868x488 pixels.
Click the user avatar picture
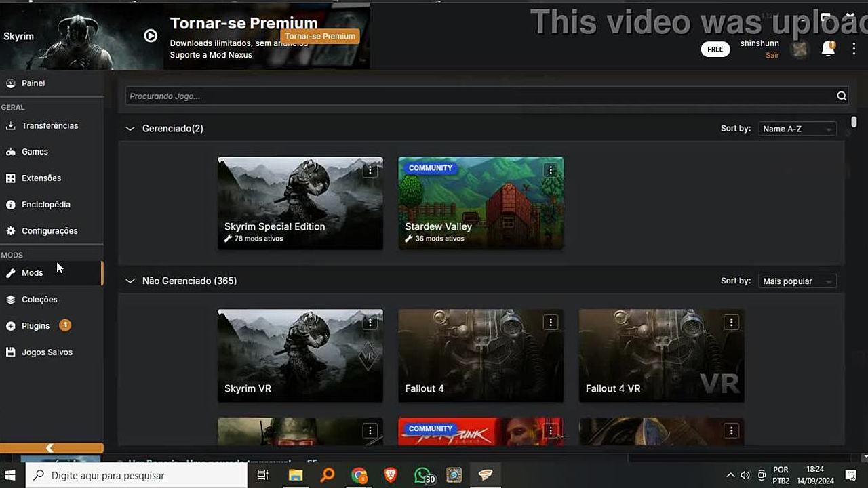(800, 49)
